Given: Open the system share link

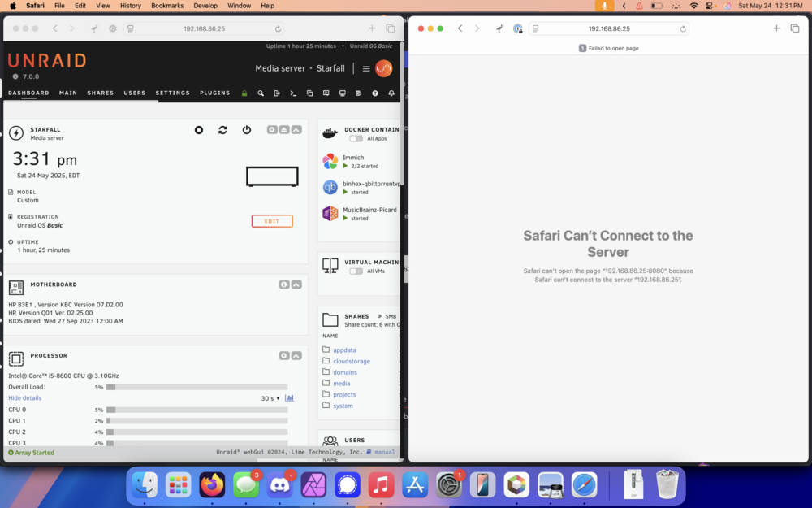Looking at the screenshot, I should 343,406.
